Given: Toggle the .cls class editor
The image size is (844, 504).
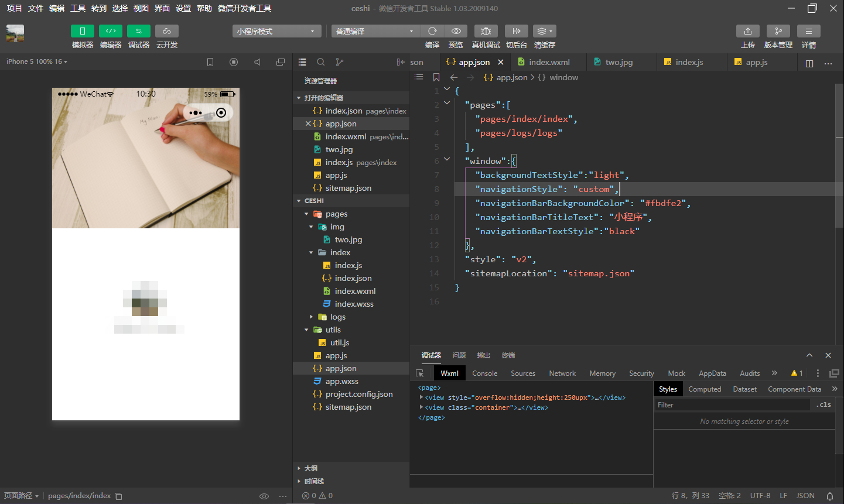Looking at the screenshot, I should click(x=824, y=405).
